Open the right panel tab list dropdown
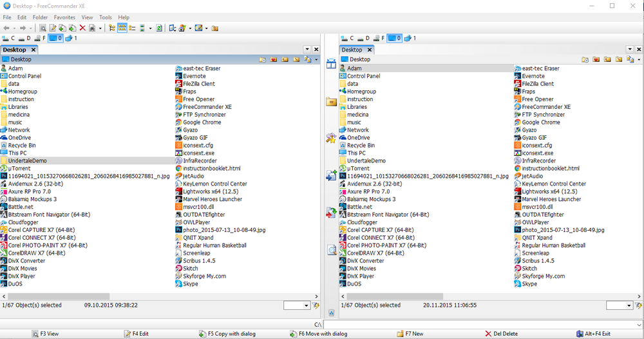Image resolution: width=644 pixels, height=339 pixels. pyautogui.click(x=630, y=50)
